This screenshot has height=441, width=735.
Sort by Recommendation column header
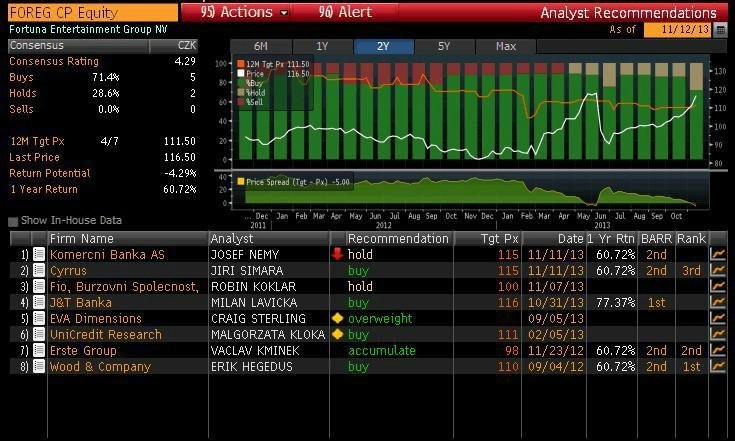click(x=398, y=239)
